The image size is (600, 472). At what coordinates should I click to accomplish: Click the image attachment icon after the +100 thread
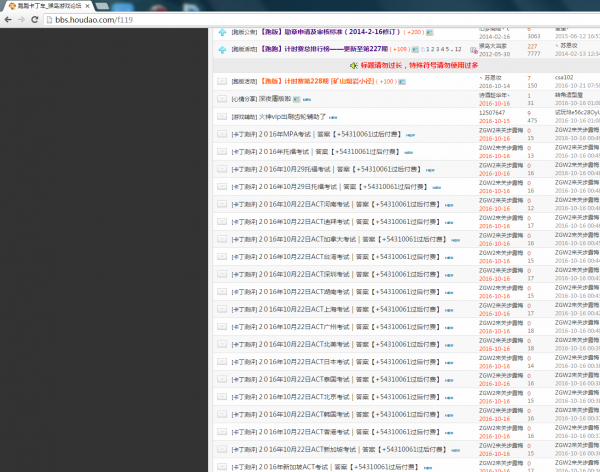coord(402,82)
